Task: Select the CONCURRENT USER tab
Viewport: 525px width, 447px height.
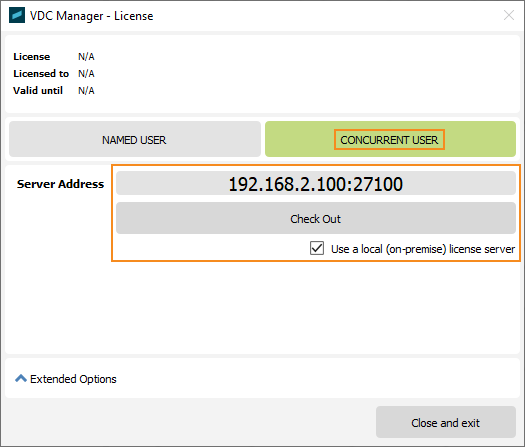Action: click(x=390, y=139)
